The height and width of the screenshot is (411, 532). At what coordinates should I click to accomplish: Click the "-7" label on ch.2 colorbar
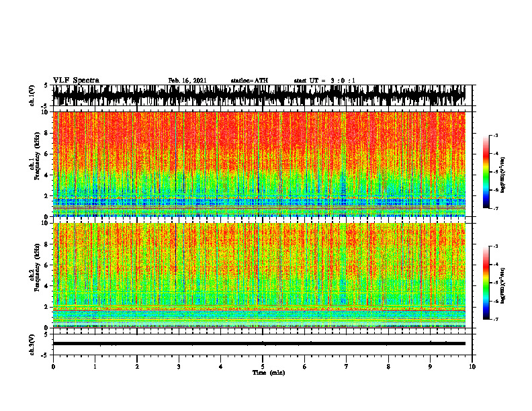click(x=496, y=319)
